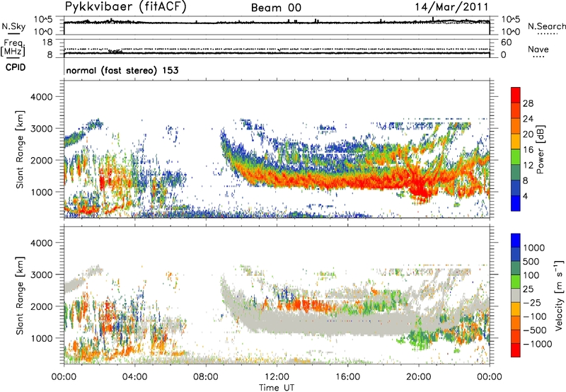Click the "Beam 00" header label

(276, 8)
